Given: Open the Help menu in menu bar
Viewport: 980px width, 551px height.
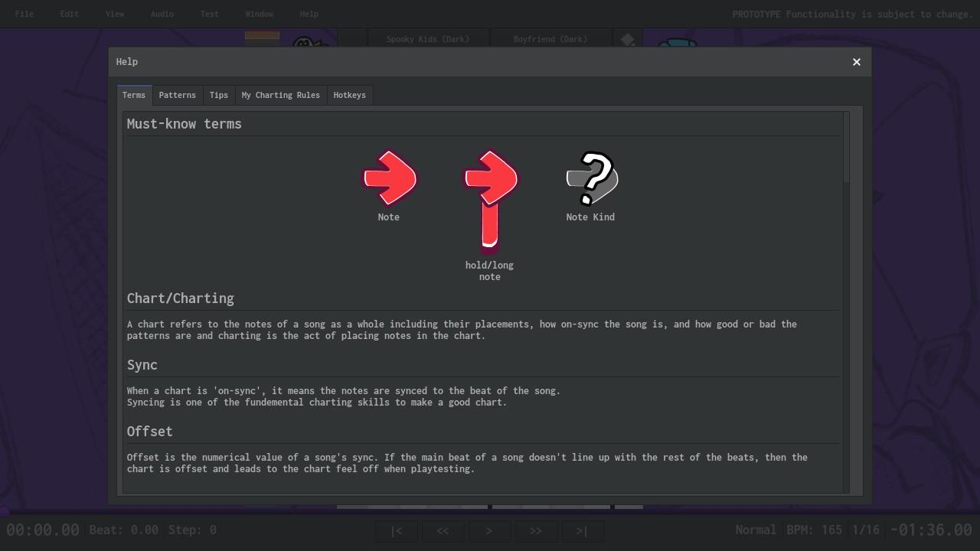Looking at the screenshot, I should coord(309,14).
